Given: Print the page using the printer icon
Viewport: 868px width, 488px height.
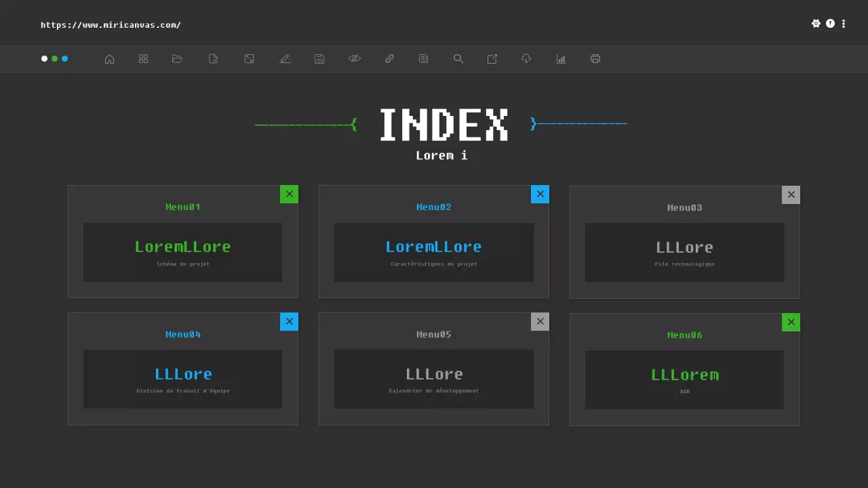Looking at the screenshot, I should coord(595,58).
